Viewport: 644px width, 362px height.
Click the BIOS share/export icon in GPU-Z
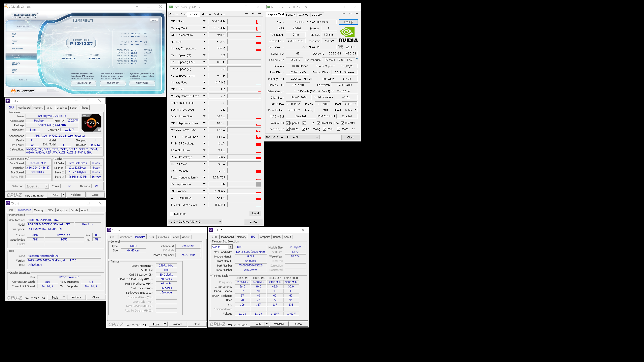[x=340, y=47]
